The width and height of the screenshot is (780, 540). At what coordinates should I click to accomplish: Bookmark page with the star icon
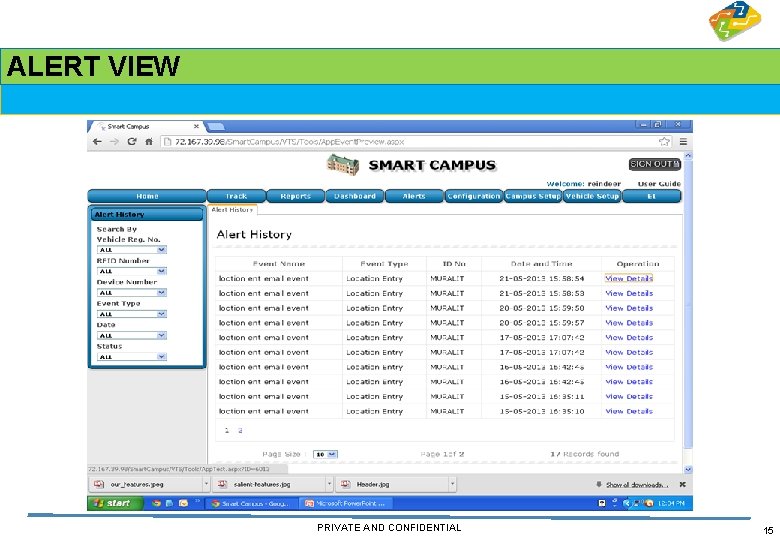(664, 142)
